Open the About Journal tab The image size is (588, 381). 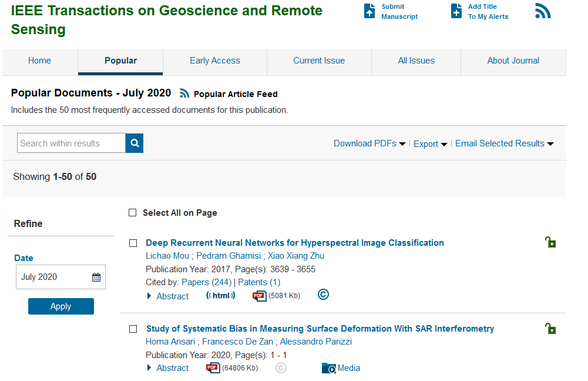point(513,61)
